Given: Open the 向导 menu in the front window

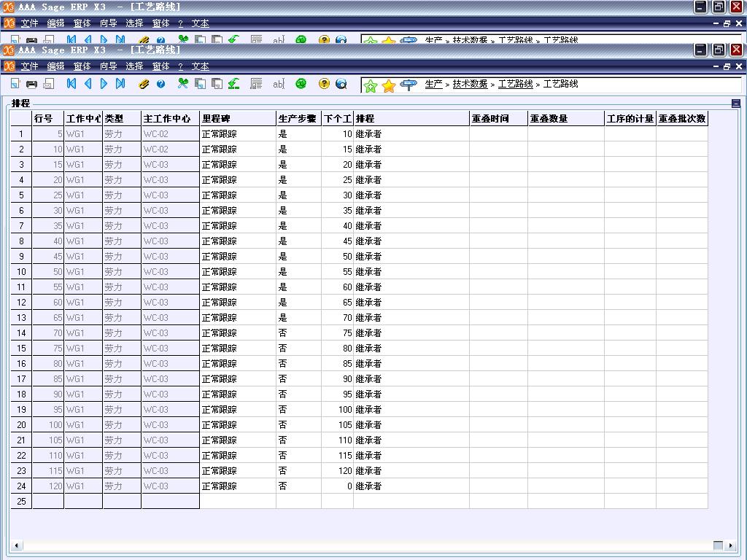Looking at the screenshot, I should (x=108, y=66).
